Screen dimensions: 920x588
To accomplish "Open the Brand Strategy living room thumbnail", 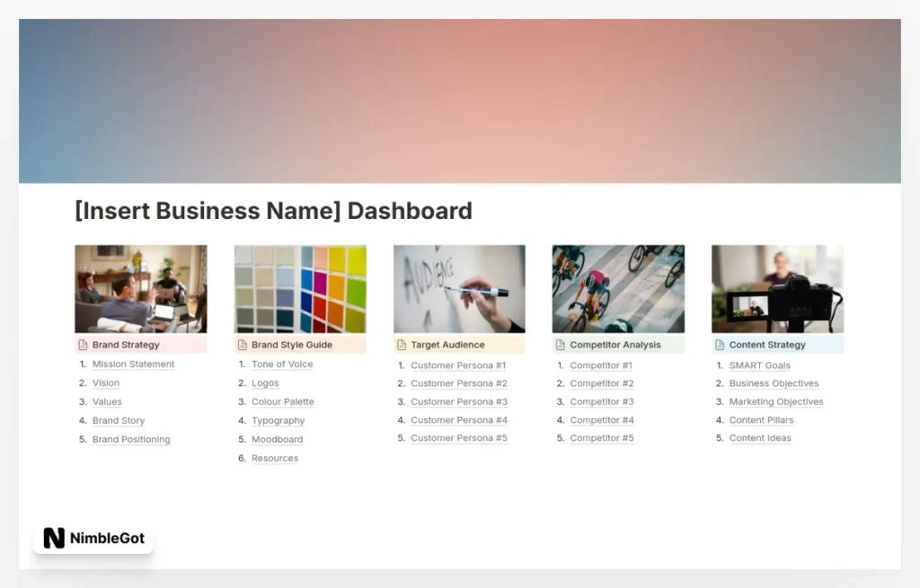I will (x=140, y=289).
